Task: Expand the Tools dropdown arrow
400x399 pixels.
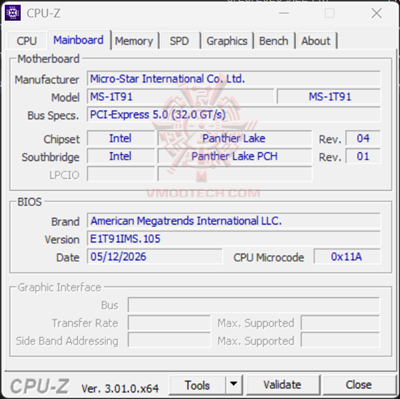Action: pos(234,385)
